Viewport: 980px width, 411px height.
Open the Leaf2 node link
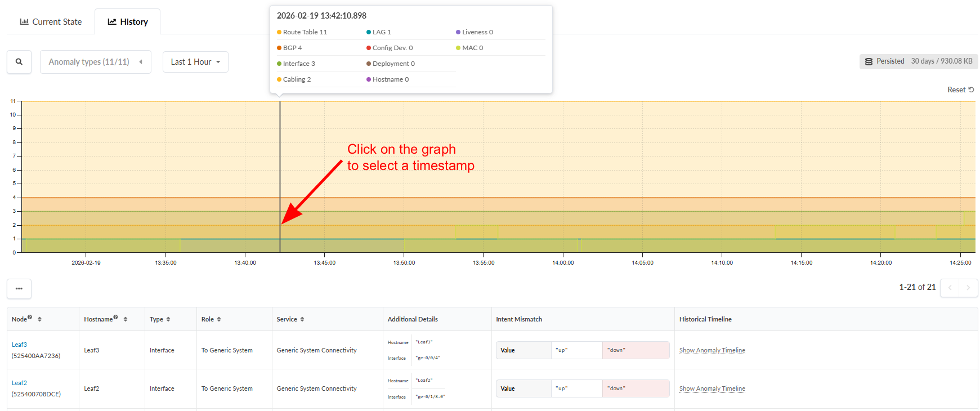click(19, 383)
